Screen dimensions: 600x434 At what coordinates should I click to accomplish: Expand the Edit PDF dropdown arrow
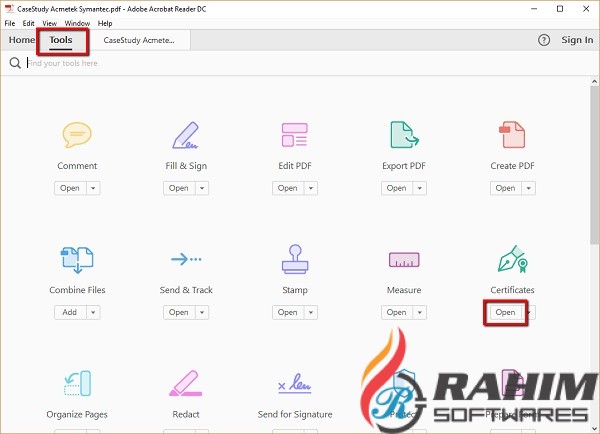pyautogui.click(x=311, y=188)
